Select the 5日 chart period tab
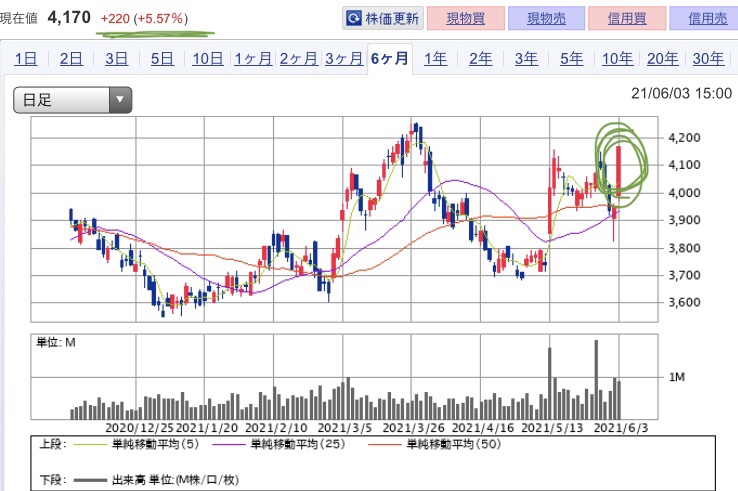 (162, 59)
